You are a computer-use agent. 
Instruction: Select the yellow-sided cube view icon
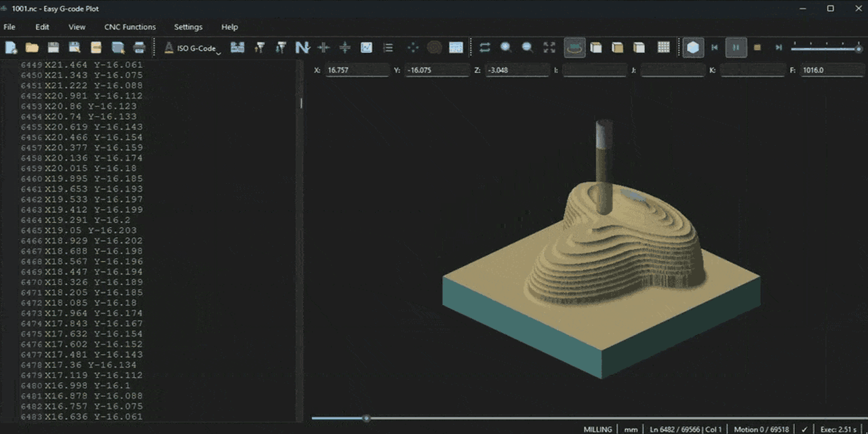(x=618, y=47)
